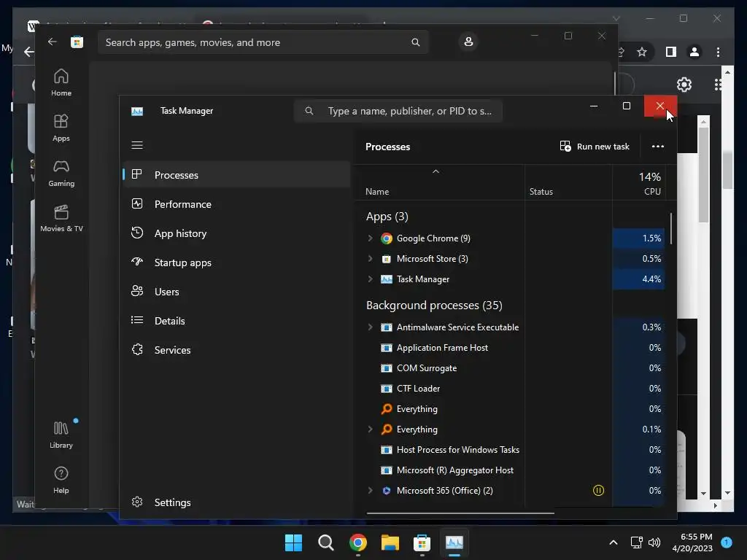Screen dimensions: 747x560
Task: Click the Task Manager search magnifier icon
Action: point(309,111)
